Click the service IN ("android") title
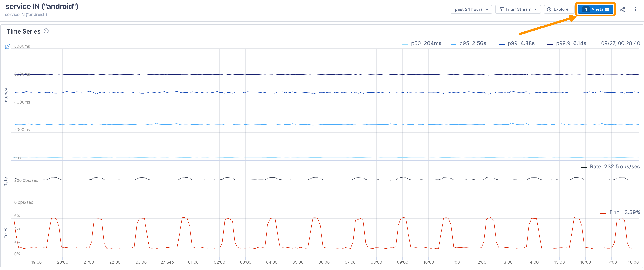 click(42, 6)
